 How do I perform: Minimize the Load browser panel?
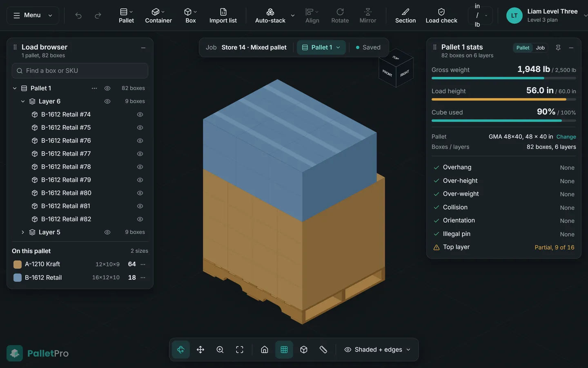coord(143,48)
